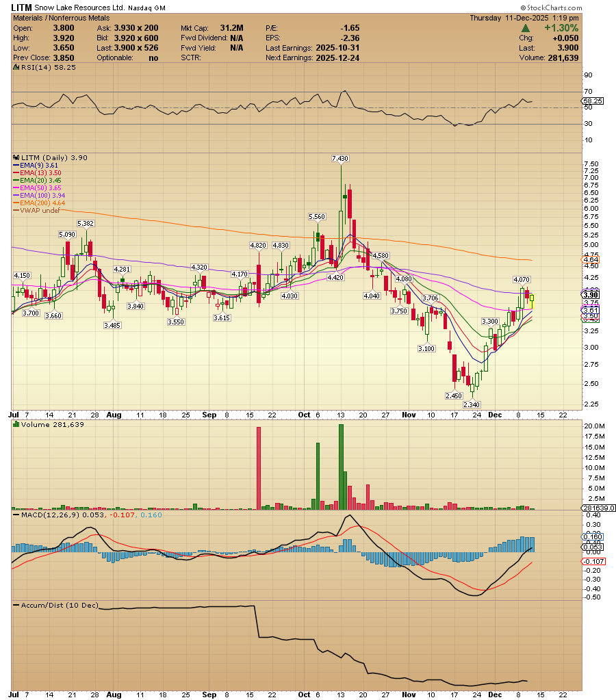Image resolution: width=616 pixels, height=700 pixels.
Task: Click the 4.070 recent high label
Action: (x=522, y=279)
